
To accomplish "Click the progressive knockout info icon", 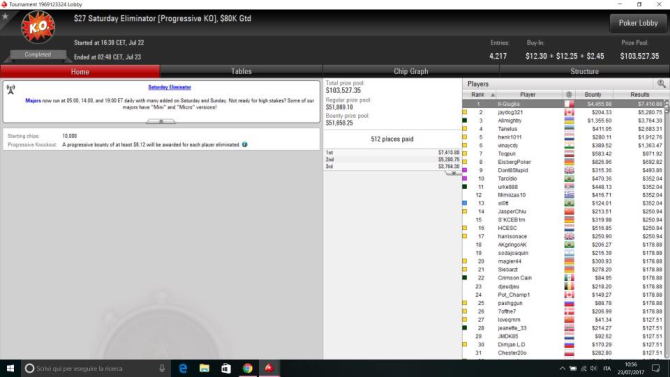I will [244, 144].
